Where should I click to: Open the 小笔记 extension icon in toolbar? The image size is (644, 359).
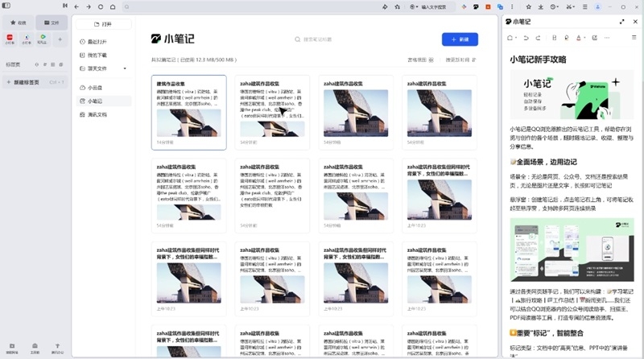[476, 6]
